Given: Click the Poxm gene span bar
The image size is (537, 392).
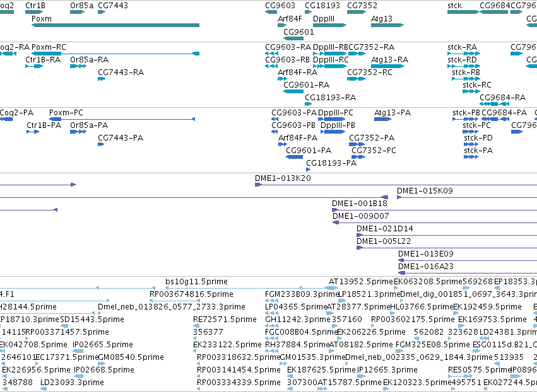Looking at the screenshot, I should click(115, 25).
